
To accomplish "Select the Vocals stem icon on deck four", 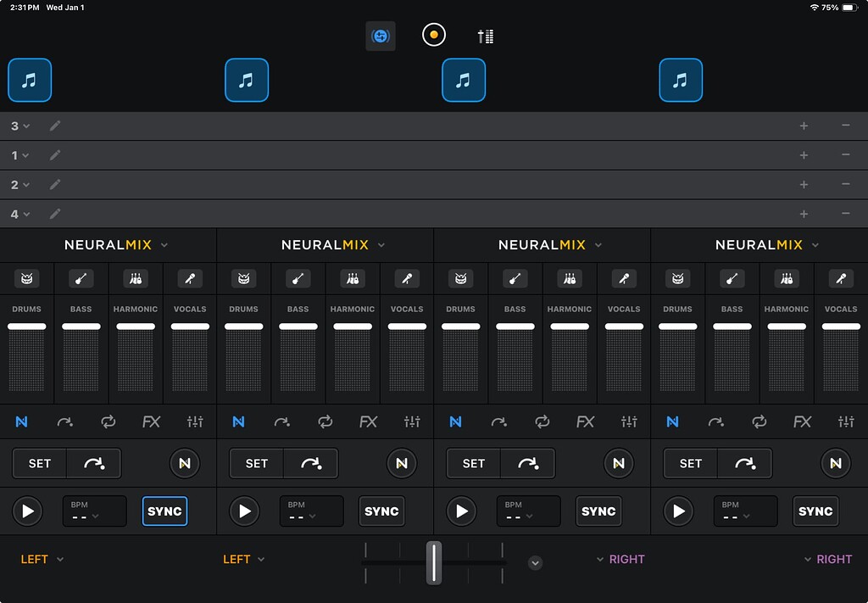I will pyautogui.click(x=840, y=277).
